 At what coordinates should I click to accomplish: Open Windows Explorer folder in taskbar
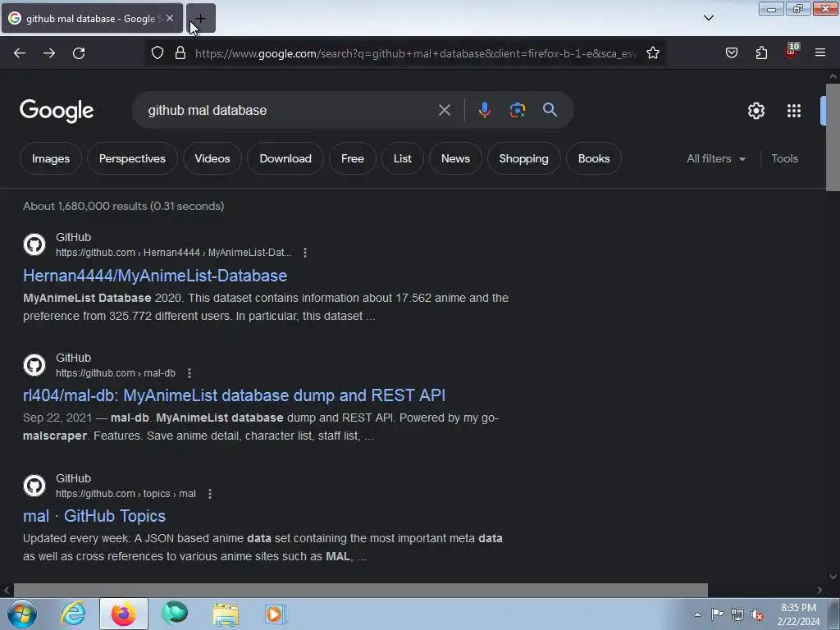point(226,614)
